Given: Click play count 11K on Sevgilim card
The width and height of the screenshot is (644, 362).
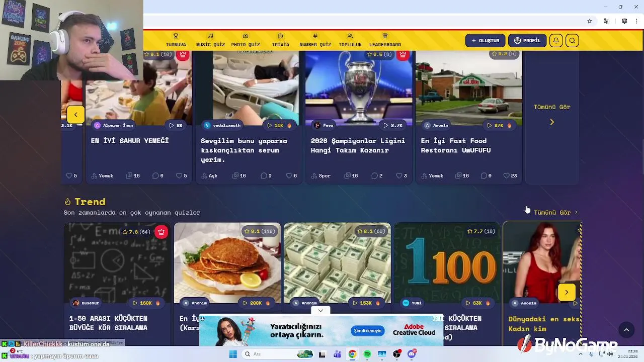Looking at the screenshot, I should point(279,125).
